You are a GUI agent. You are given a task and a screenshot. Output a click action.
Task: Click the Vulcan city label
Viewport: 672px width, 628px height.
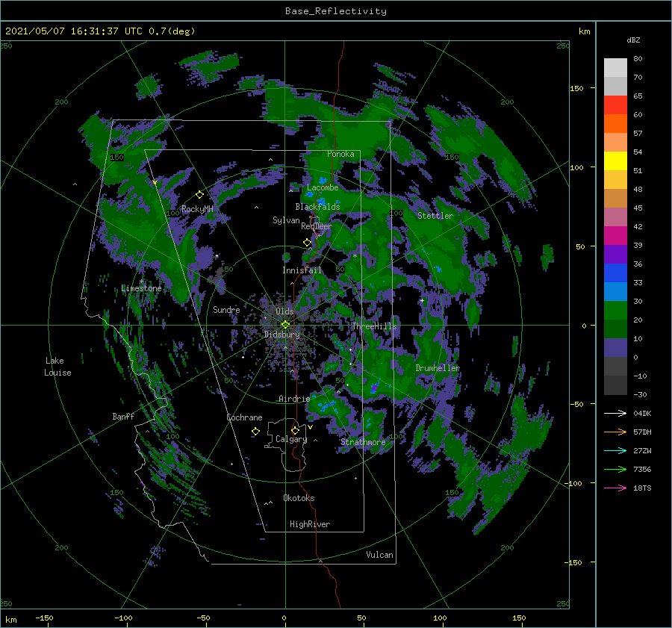click(x=380, y=555)
